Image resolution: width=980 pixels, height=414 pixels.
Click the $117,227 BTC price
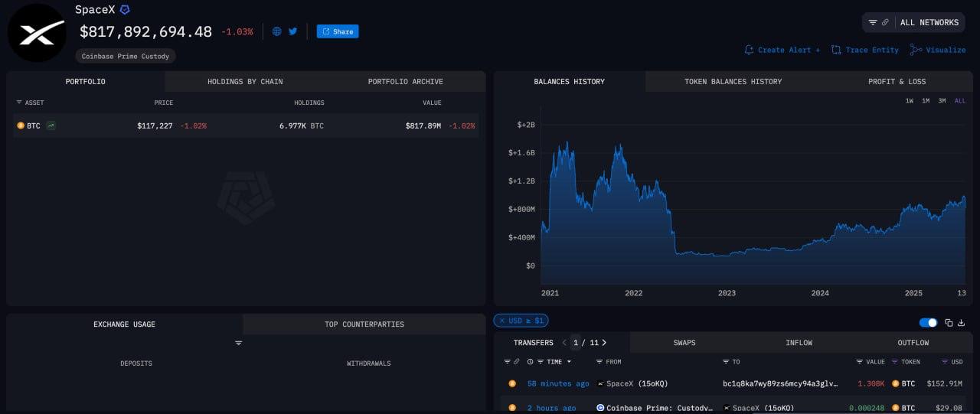155,126
